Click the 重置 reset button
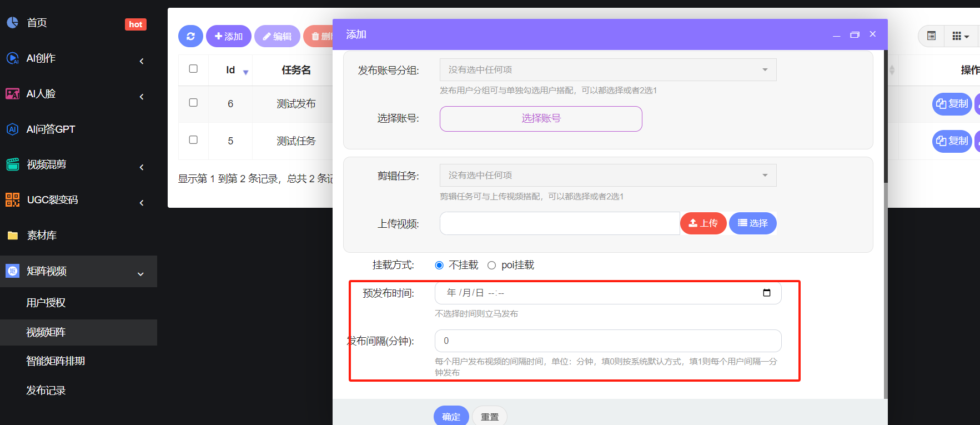 click(x=489, y=416)
